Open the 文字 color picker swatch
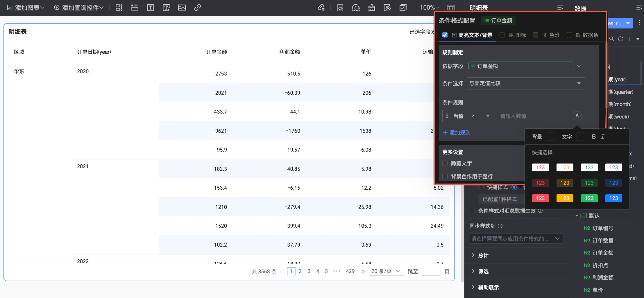This screenshot has width=644, height=298. point(581,137)
